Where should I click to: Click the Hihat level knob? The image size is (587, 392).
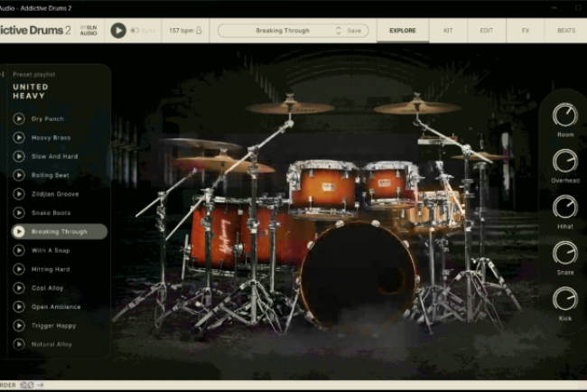tap(565, 207)
